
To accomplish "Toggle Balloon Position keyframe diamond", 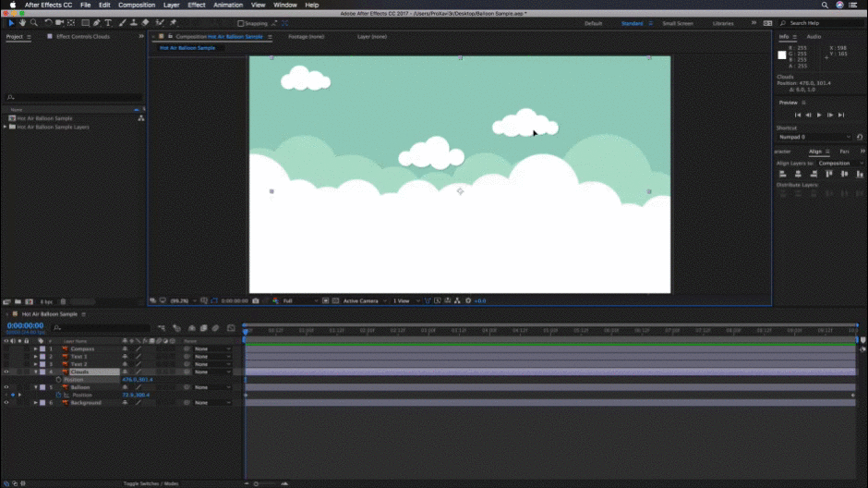I will point(13,395).
